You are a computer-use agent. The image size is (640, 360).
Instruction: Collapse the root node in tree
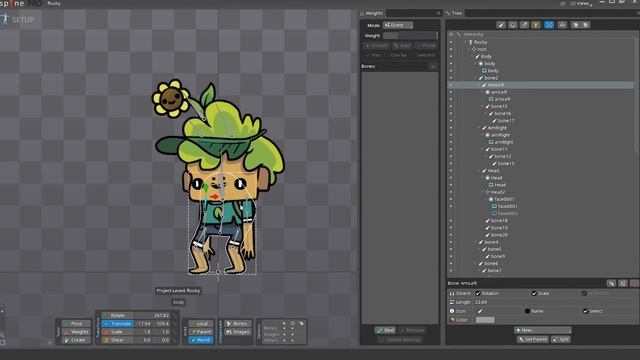click(469, 49)
